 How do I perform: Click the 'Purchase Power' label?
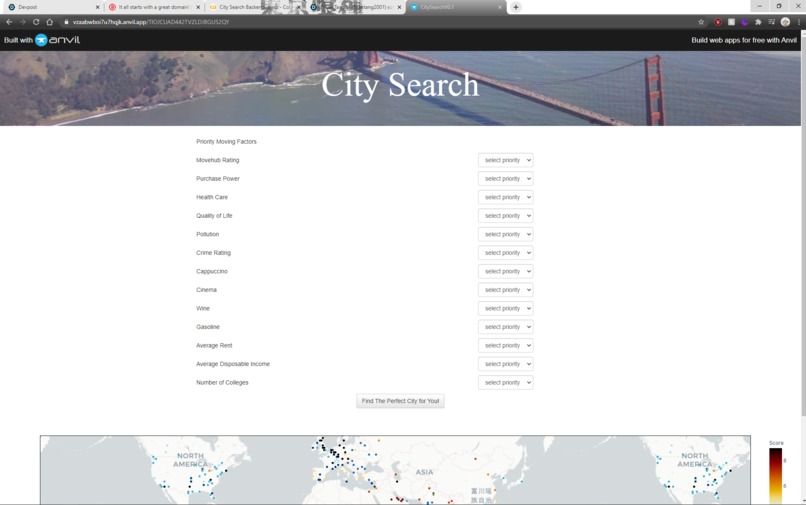click(x=218, y=179)
